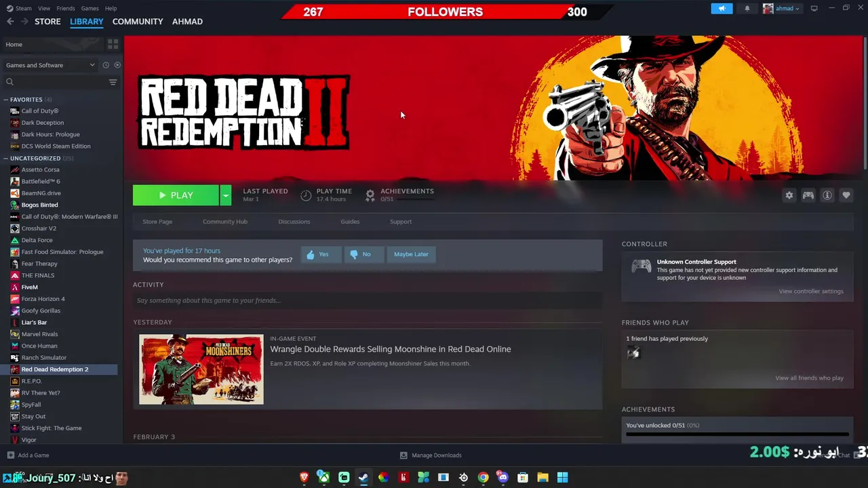Select DCS World Steam Edition

point(56,146)
